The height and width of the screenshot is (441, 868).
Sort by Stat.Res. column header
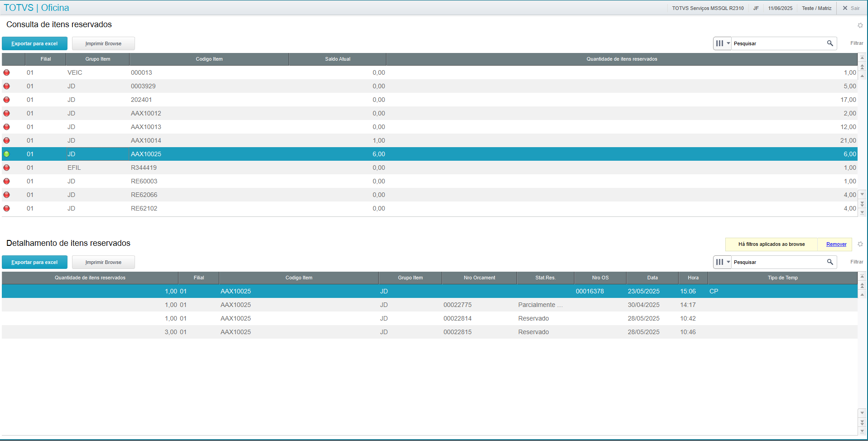click(x=545, y=278)
